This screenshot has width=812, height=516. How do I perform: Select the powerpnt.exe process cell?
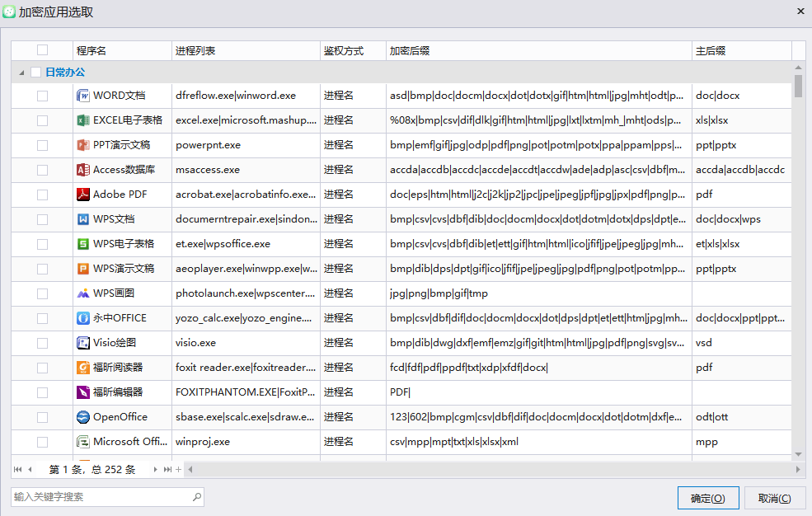[246, 145]
